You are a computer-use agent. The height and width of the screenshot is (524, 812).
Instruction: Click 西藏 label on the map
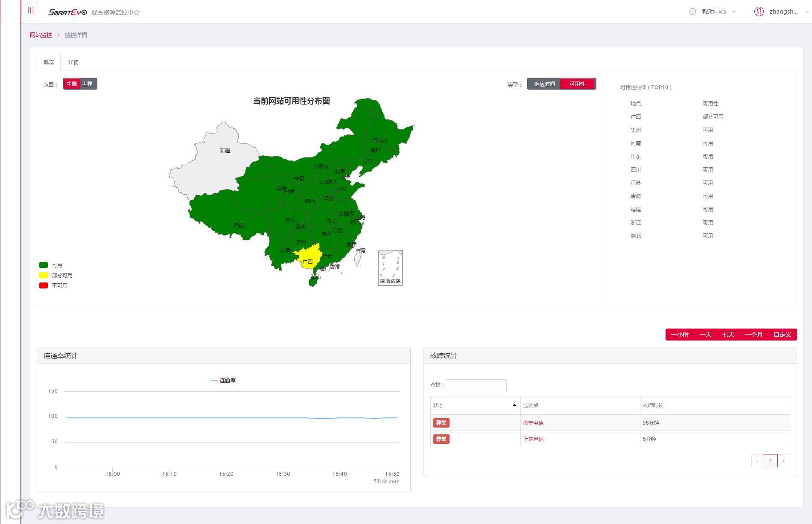239,225
